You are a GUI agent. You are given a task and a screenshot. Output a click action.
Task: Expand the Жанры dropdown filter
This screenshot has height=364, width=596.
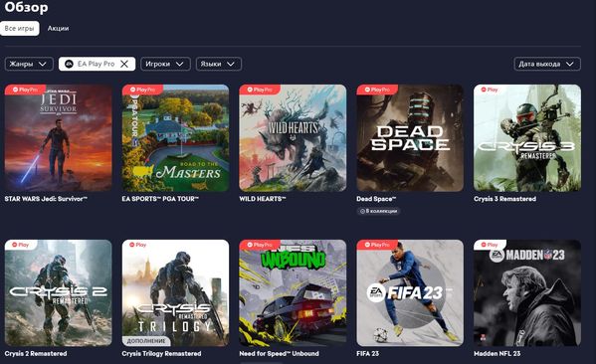click(29, 64)
